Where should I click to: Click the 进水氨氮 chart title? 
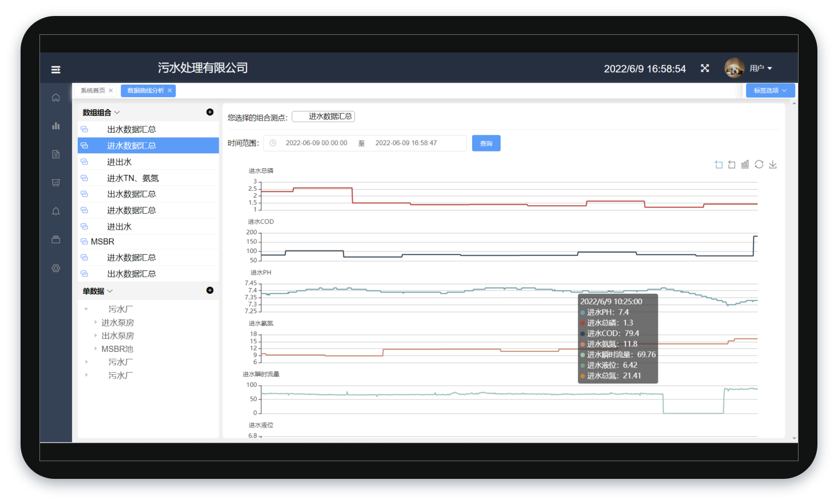pos(261,323)
